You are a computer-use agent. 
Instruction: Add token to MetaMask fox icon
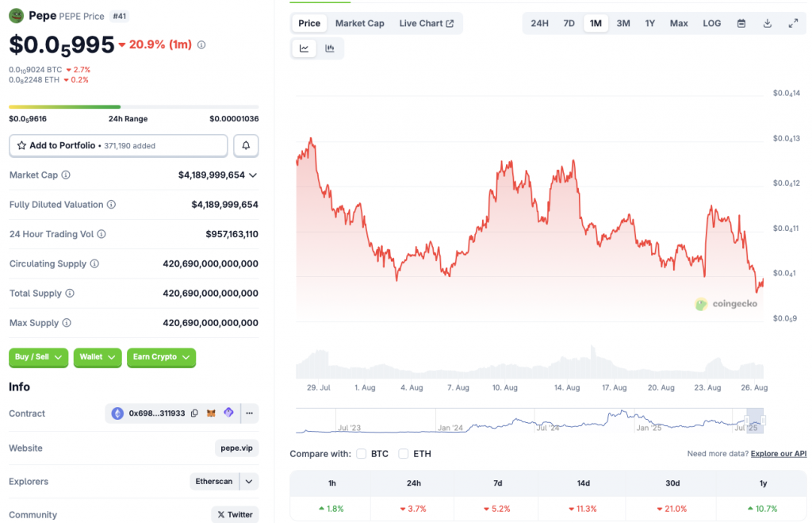pos(211,413)
